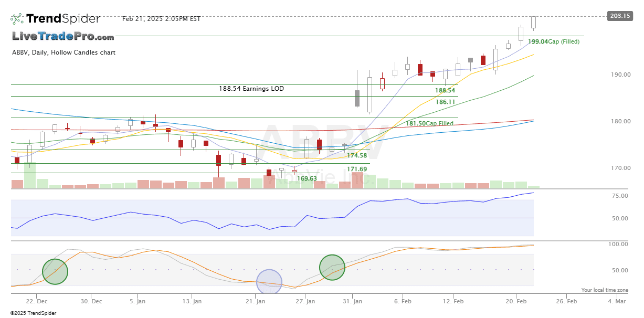Image resolution: width=644 pixels, height=318 pixels.
Task: Click the TrendSpider spider logo icon
Action: (x=17, y=19)
